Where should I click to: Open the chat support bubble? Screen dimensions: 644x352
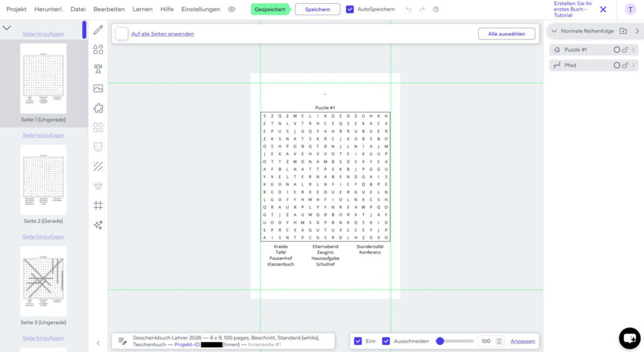(630, 338)
